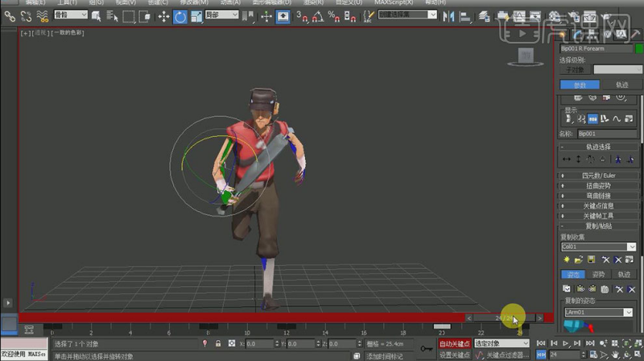Image resolution: width=644 pixels, height=361 pixels.
Task: Expand the 四元数/Euler rollout
Action: pos(598,176)
